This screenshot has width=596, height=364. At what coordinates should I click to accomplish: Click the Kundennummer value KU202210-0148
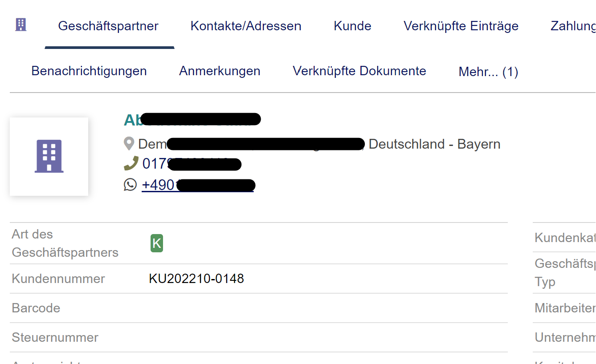click(x=196, y=279)
